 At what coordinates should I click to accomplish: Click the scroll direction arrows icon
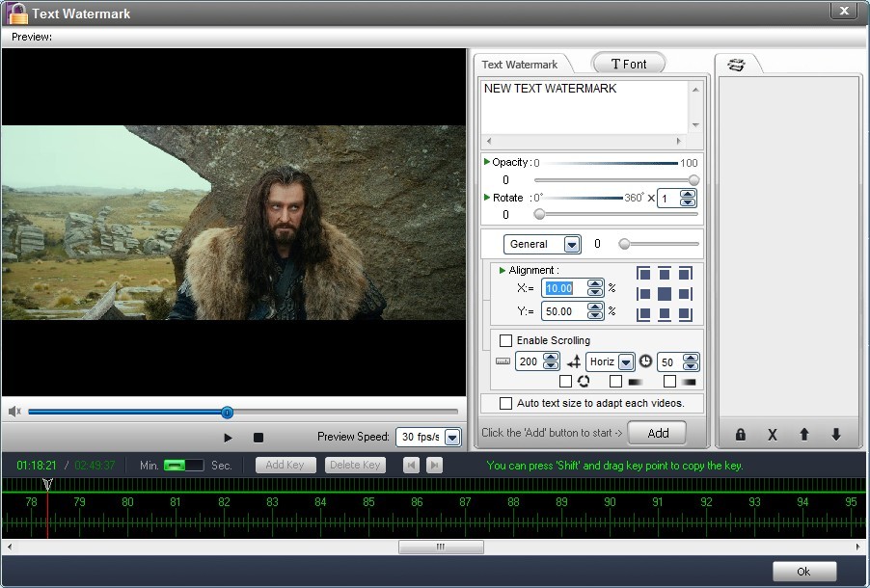tap(574, 362)
